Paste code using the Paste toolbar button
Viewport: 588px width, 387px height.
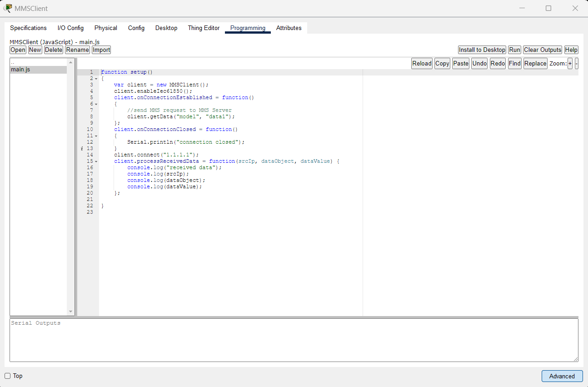tap(460, 63)
